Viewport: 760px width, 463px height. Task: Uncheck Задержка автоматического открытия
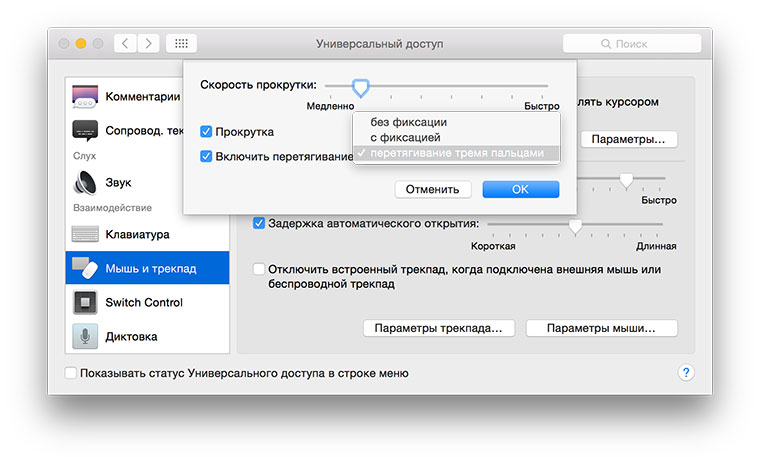[259, 224]
